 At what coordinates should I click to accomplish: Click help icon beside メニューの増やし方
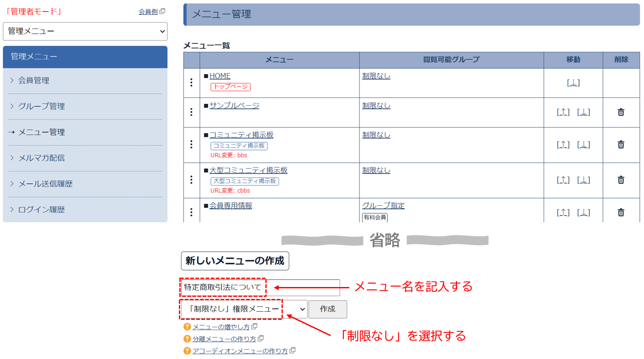pos(187,327)
